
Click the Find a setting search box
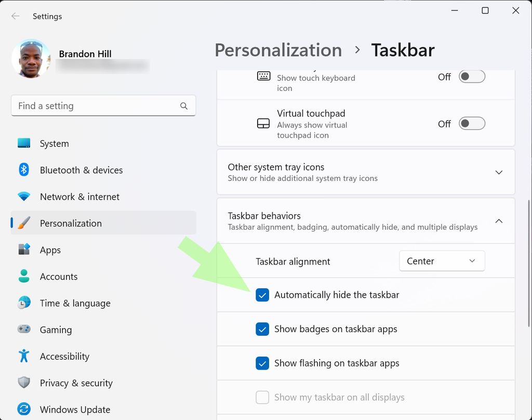coord(103,106)
